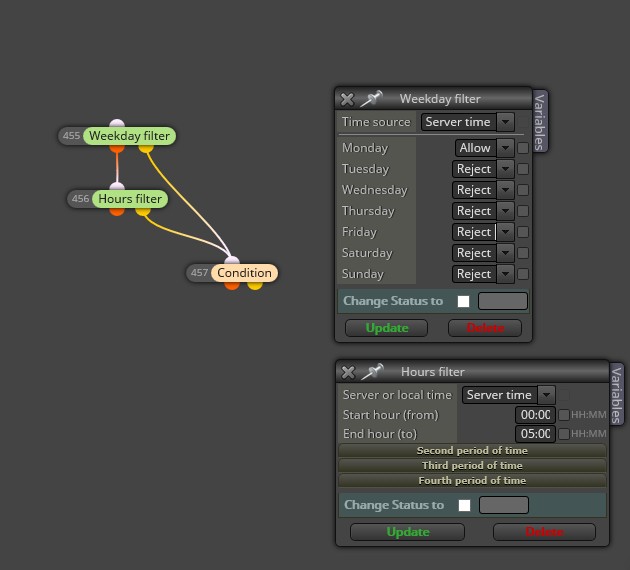This screenshot has height=570, width=630.
Task: Click Delete in Hours filter panel
Action: click(x=544, y=532)
